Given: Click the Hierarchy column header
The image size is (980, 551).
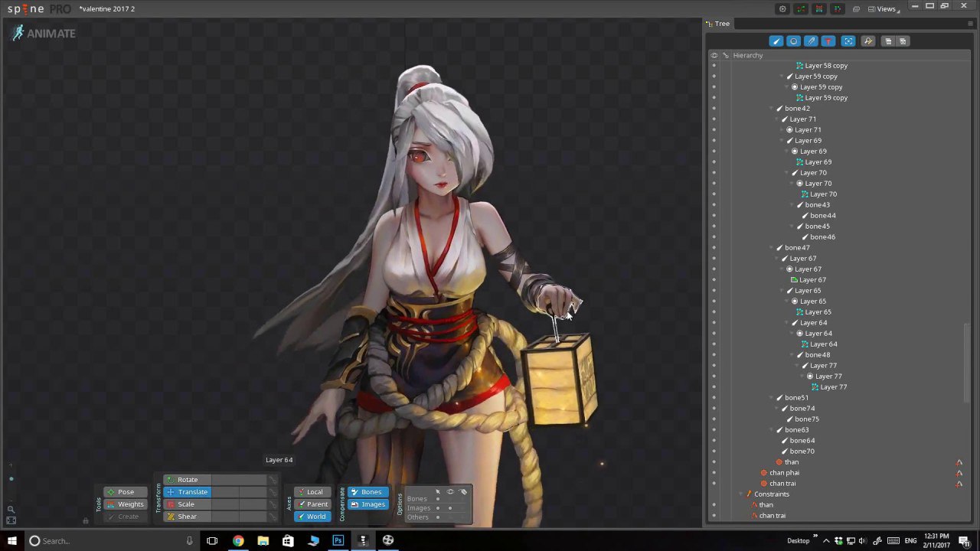Looking at the screenshot, I should [747, 55].
